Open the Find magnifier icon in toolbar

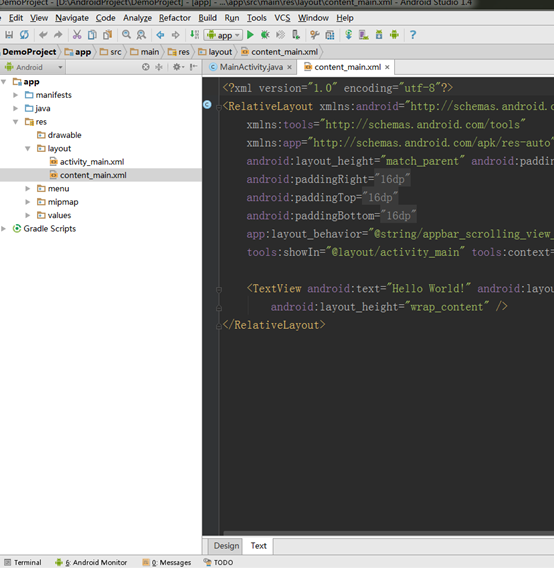pyautogui.click(x=126, y=35)
